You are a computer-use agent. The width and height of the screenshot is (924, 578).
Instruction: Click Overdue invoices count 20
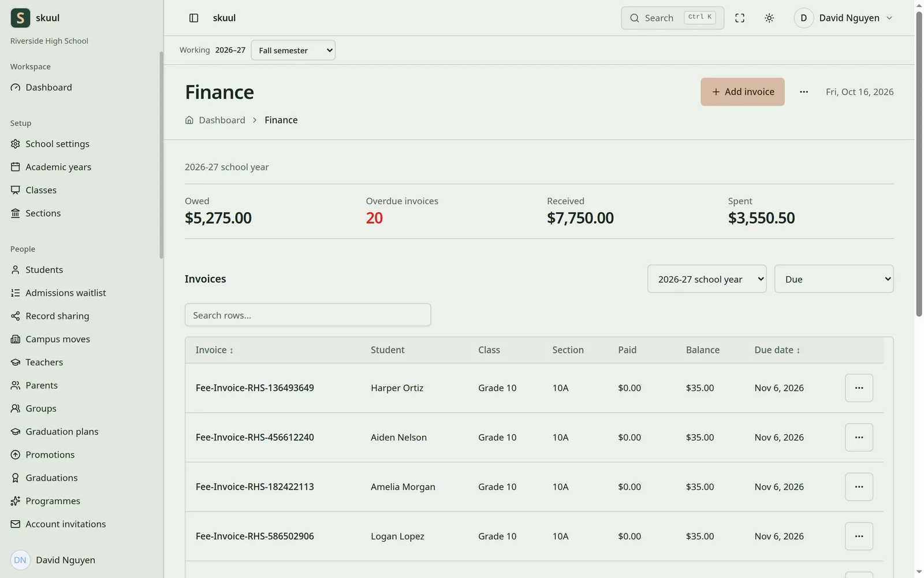click(x=374, y=218)
